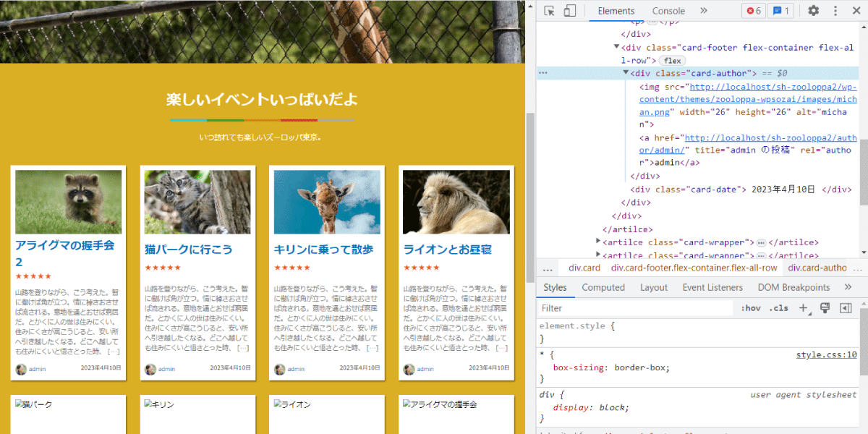The height and width of the screenshot is (434, 868).
Task: Click admin author link on raccoon card
Action: pos(37,369)
